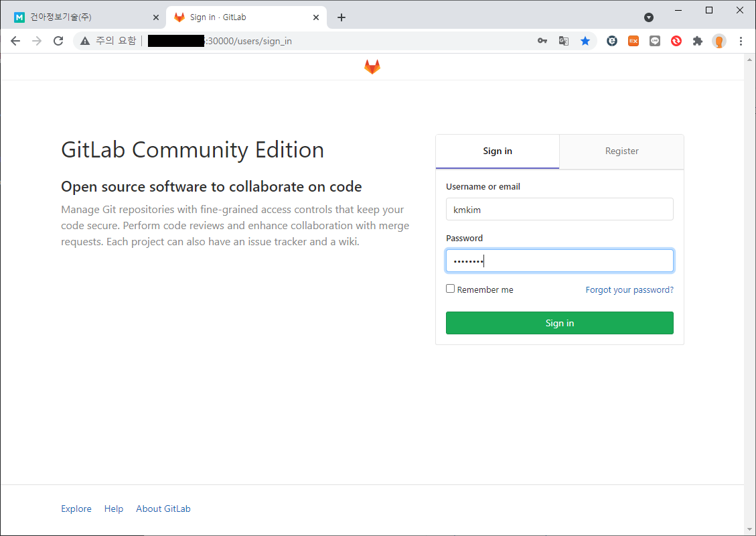The width and height of the screenshot is (756, 536).
Task: Click the chat bubble extension icon
Action: pos(654,41)
